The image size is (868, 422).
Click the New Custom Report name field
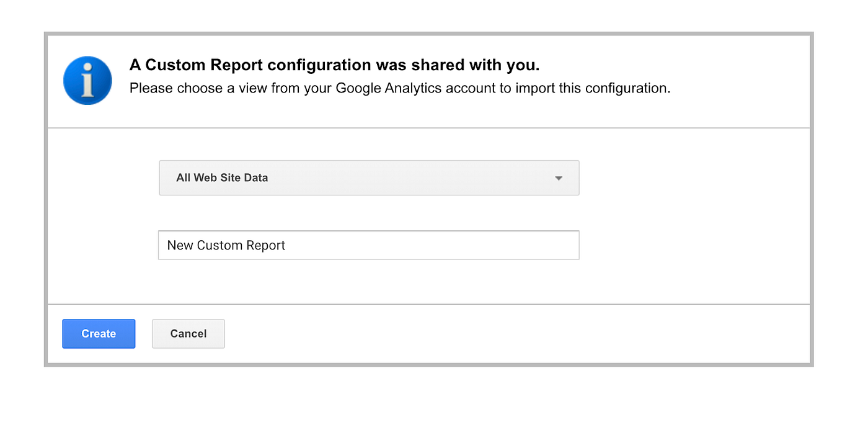(x=369, y=245)
